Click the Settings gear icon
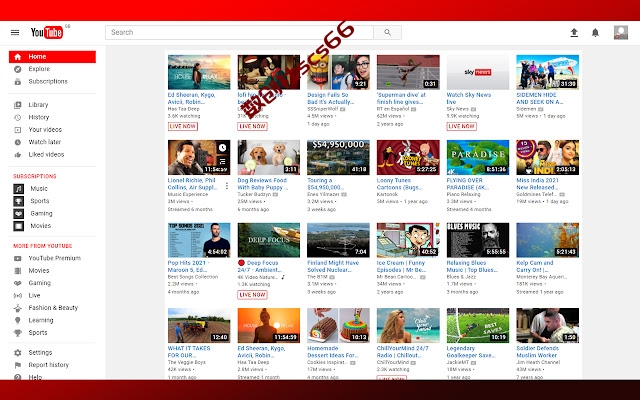640x400 pixels. [x=18, y=353]
